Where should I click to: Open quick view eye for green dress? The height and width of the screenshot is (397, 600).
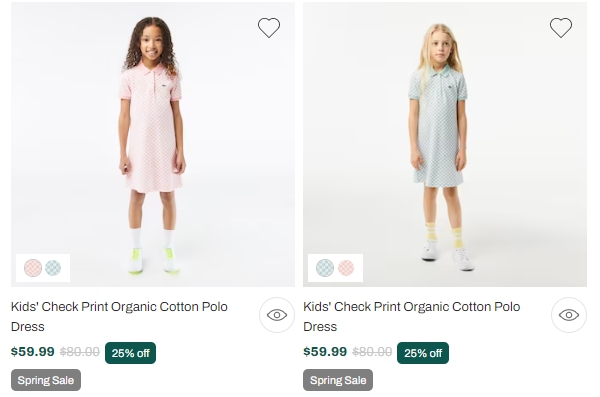569,315
